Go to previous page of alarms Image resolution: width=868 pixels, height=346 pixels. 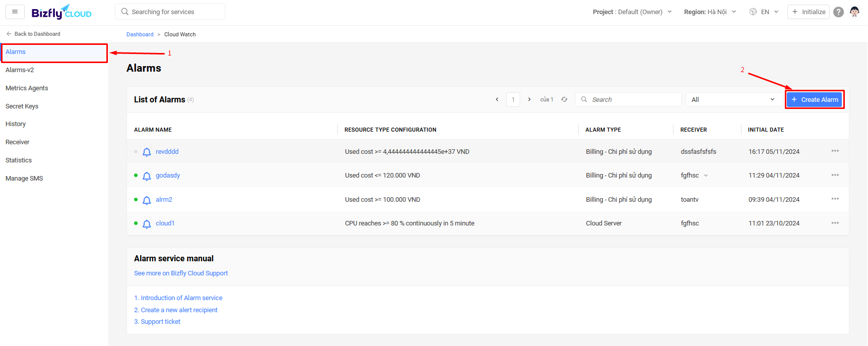tap(497, 99)
